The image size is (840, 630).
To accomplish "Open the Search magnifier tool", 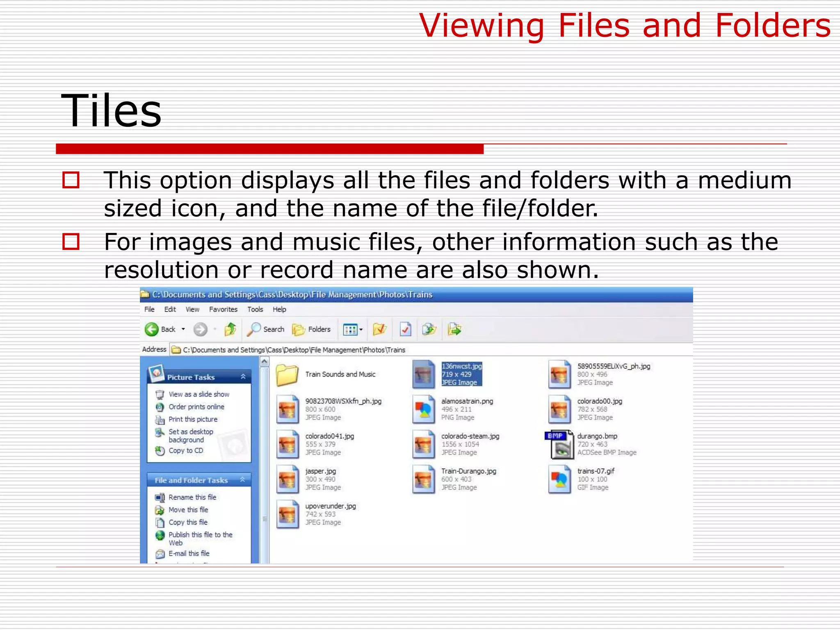I will pos(265,329).
